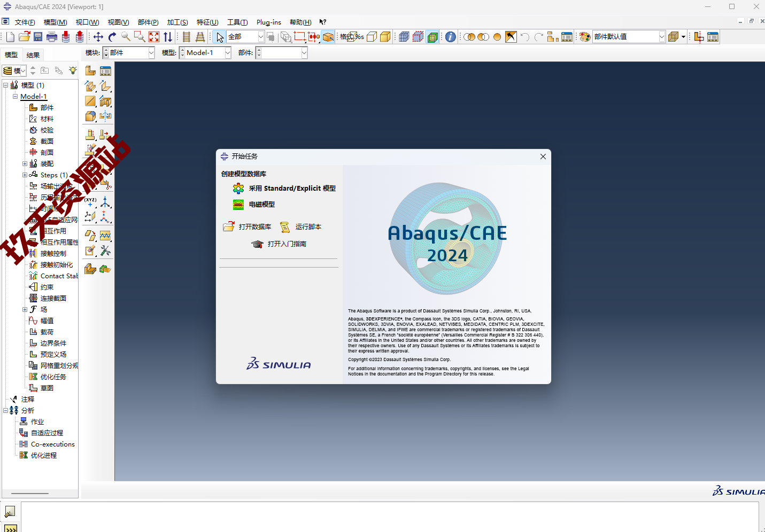Click the selection arrow tool
This screenshot has width=765, height=532.
click(220, 37)
